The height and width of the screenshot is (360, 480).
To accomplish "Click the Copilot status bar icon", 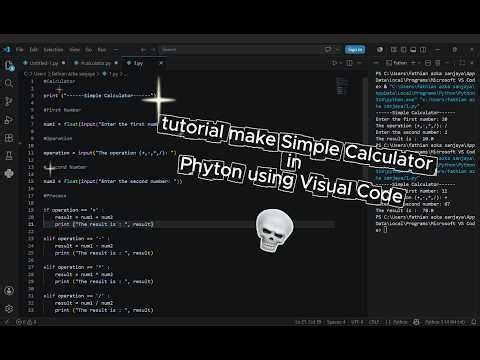I will point(416,322).
